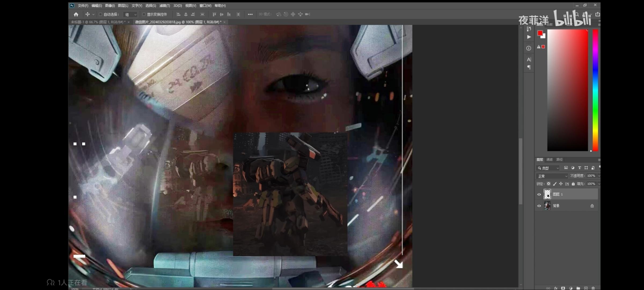
Task: Toggle adjustment layers filter icon
Action: (573, 168)
